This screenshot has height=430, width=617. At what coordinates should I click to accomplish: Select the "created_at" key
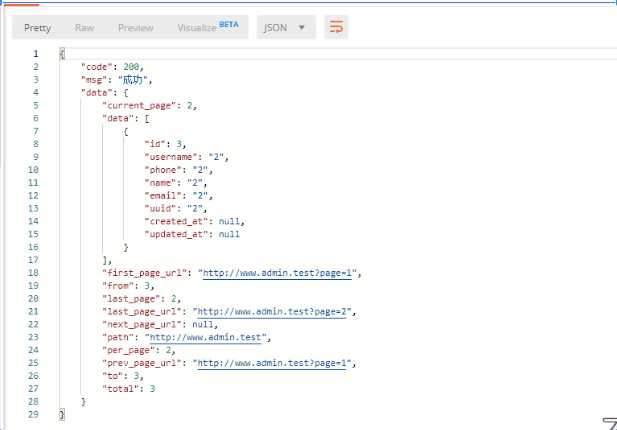176,221
